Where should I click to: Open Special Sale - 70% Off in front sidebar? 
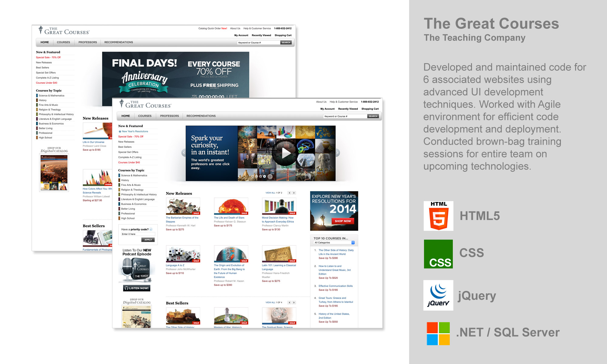pyautogui.click(x=131, y=136)
